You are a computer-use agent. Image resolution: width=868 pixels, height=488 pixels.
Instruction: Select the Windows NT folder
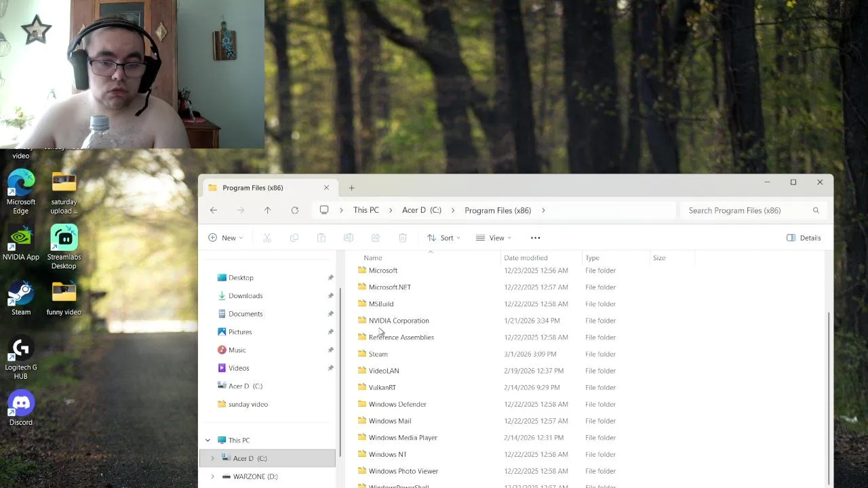[387, 454]
